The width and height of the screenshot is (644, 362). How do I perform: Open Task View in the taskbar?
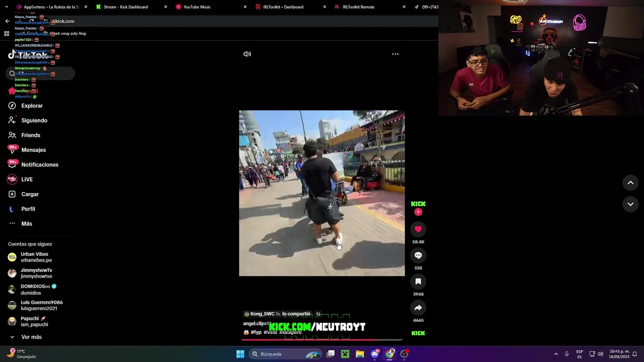coord(331,354)
